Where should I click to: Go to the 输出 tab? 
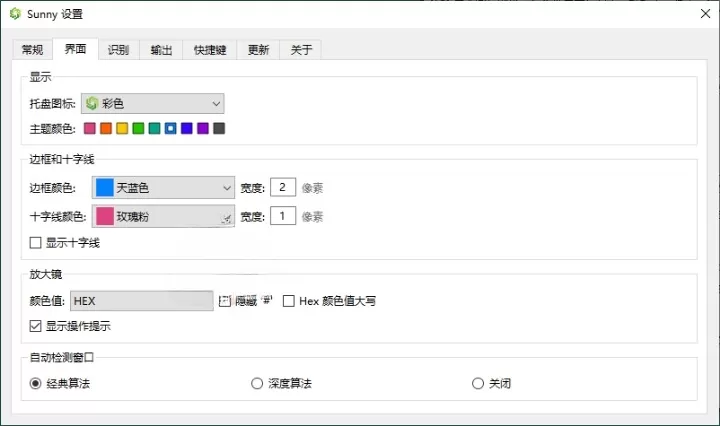161,50
